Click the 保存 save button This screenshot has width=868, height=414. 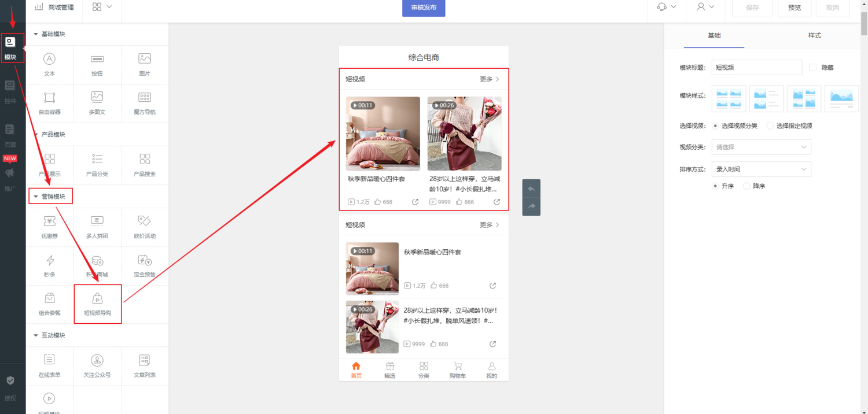tap(752, 8)
